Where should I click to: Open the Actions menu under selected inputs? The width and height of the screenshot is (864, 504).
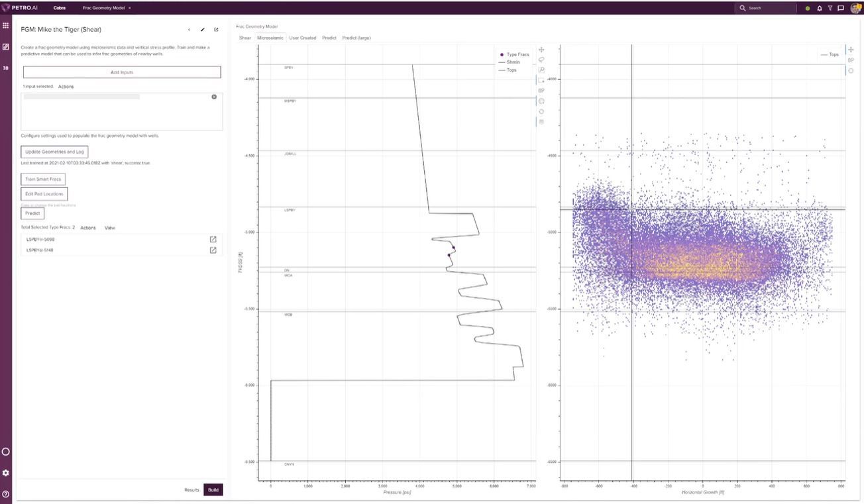pos(64,86)
